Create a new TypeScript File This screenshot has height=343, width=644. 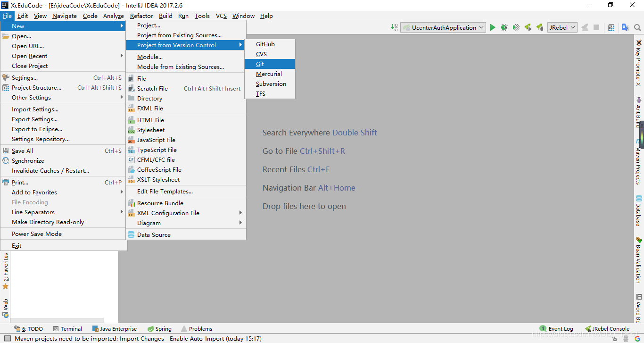pyautogui.click(x=186, y=150)
